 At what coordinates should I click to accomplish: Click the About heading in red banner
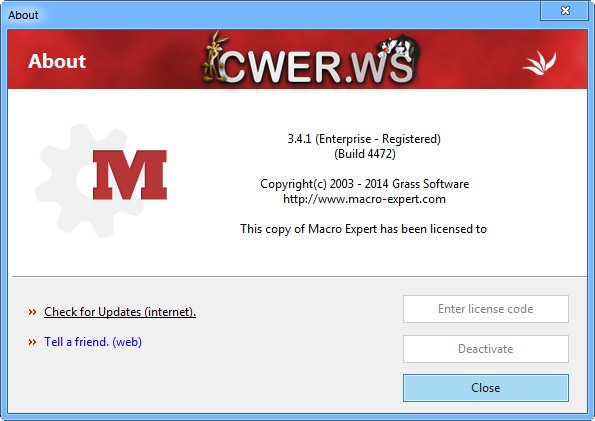[x=57, y=61]
